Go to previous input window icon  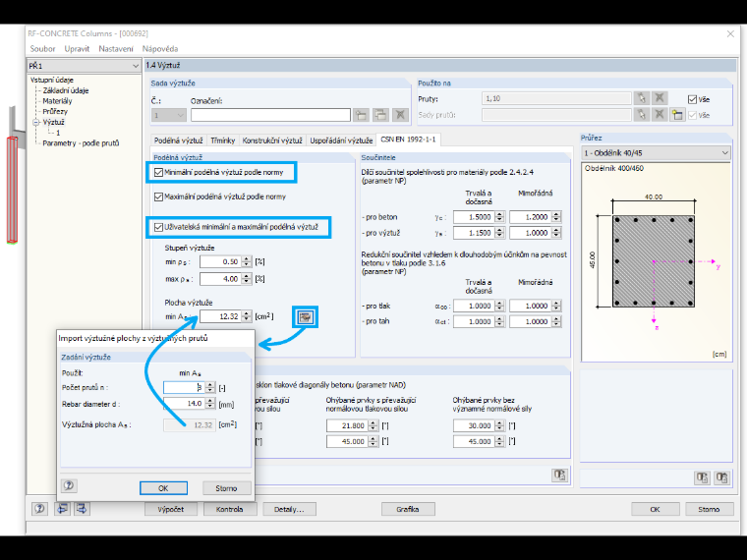[62, 509]
